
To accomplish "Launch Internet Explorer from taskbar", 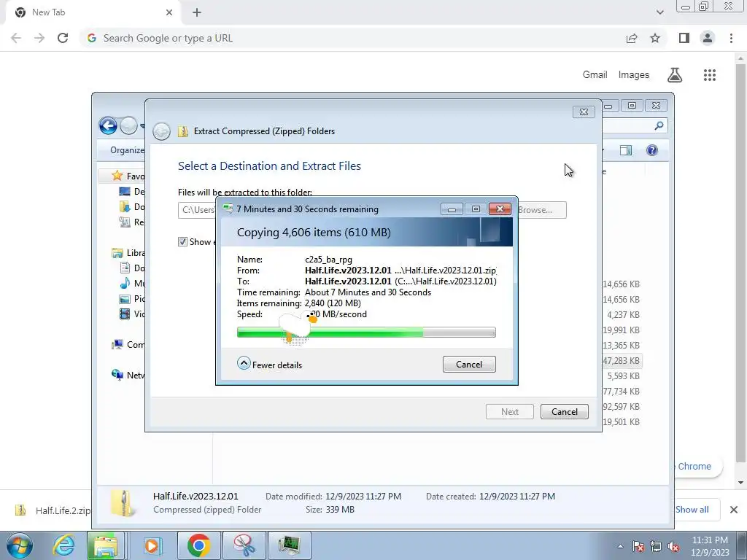I will point(63,545).
